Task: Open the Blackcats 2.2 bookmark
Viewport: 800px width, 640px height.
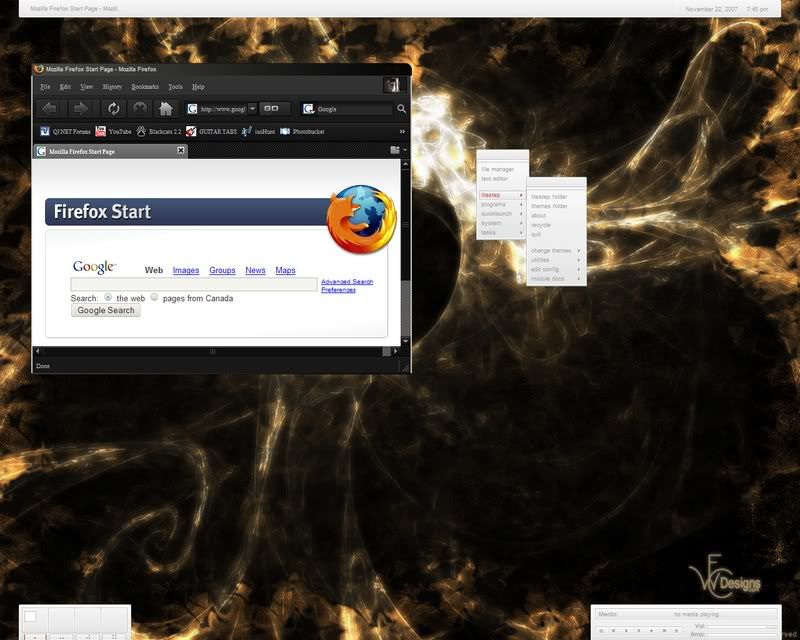Action: pos(159,131)
